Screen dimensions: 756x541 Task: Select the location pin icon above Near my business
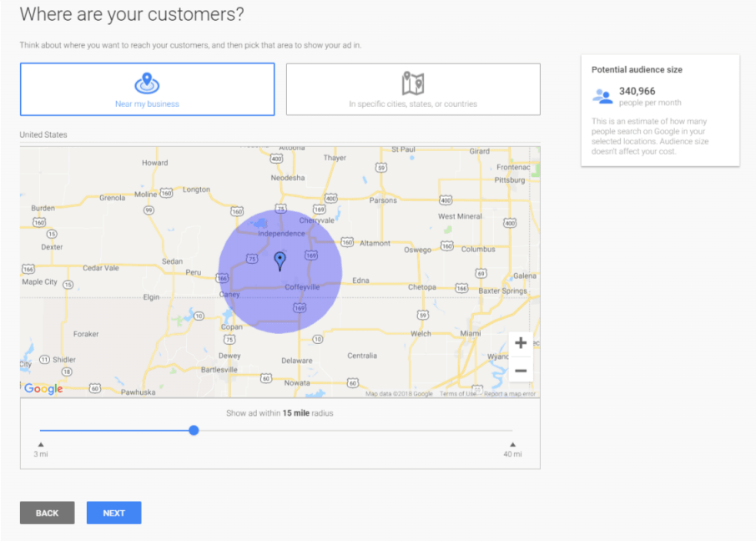(147, 83)
